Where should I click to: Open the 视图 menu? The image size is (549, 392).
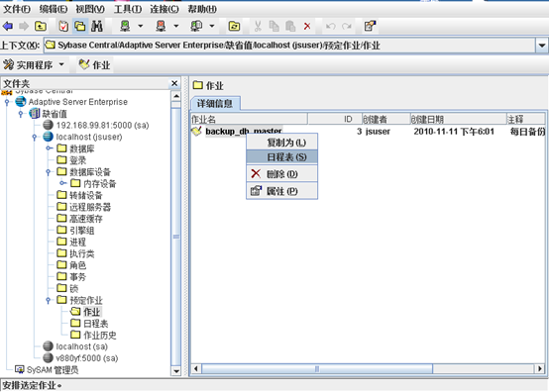click(90, 9)
